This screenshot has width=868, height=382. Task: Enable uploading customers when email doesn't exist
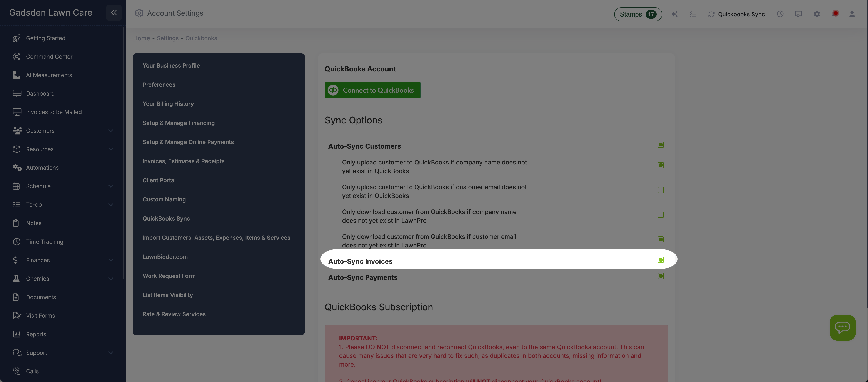tap(660, 190)
